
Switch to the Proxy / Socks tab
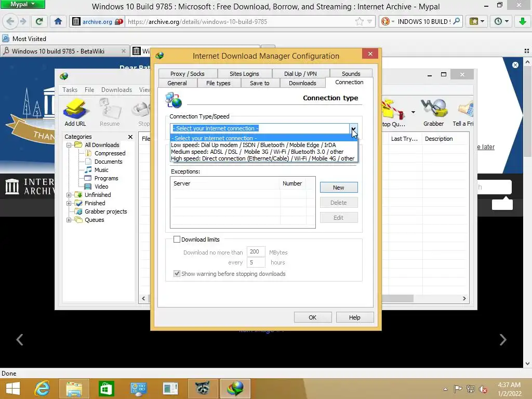[x=187, y=74]
